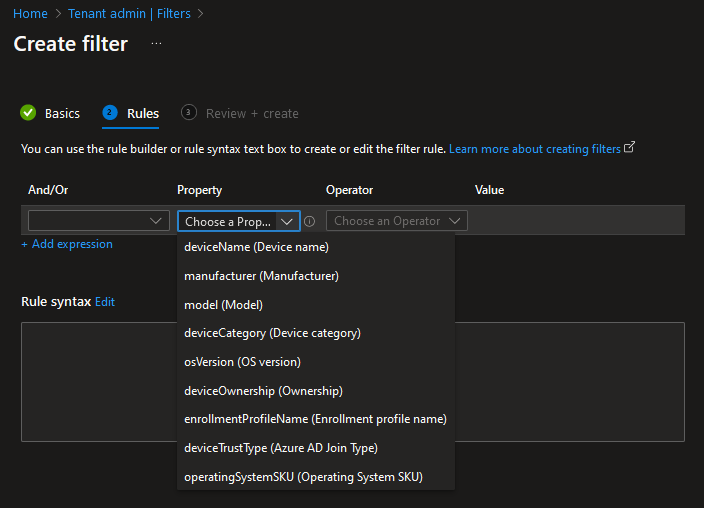Select operatingSystemSKU (Operating System SKU) property
The height and width of the screenshot is (508, 704).
316,477
